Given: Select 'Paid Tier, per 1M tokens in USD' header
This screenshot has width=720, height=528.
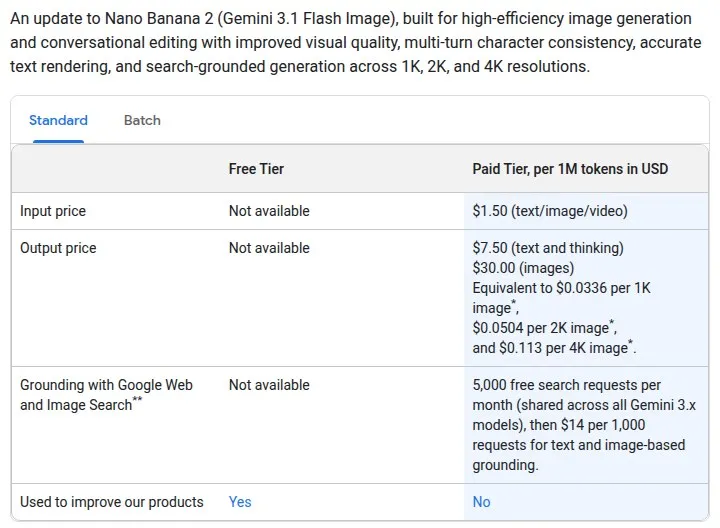Looking at the screenshot, I should [570, 169].
